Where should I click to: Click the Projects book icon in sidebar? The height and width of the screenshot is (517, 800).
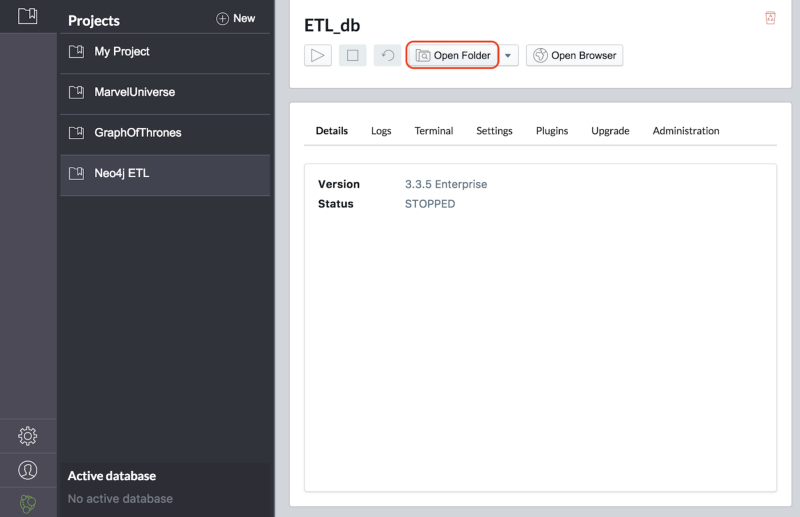pyautogui.click(x=28, y=16)
